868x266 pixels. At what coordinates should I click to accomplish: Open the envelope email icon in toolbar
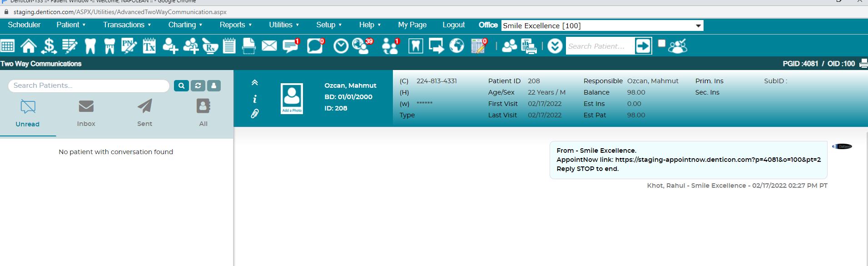[269, 46]
